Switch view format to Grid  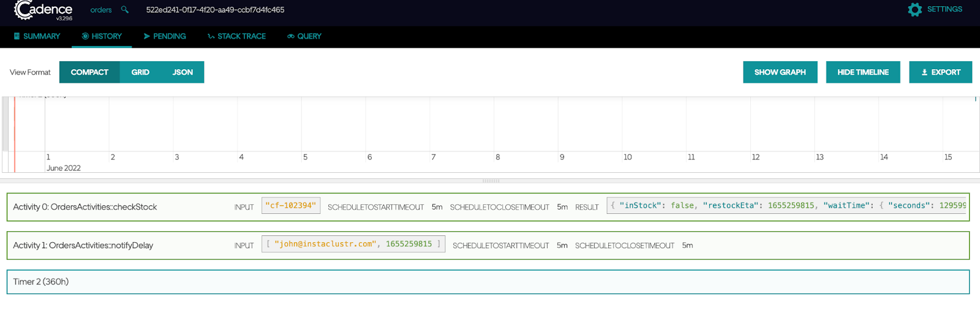pos(140,72)
